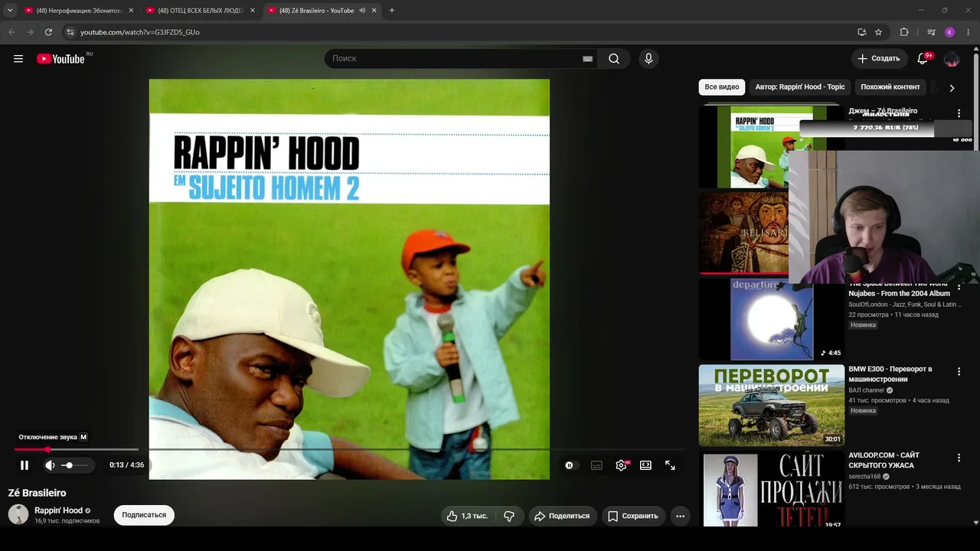The width and height of the screenshot is (980, 551).
Task: Open the Chrome profile button
Action: click(950, 32)
